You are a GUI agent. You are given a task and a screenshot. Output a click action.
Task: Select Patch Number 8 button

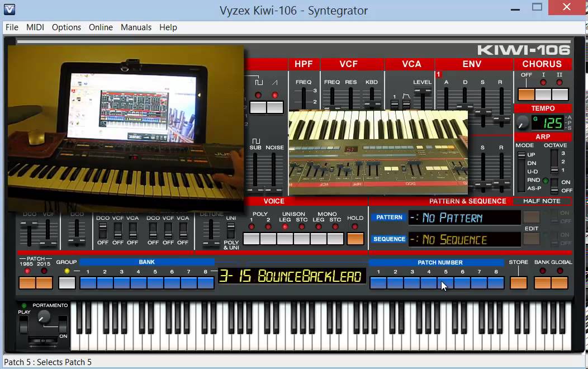tap(496, 283)
